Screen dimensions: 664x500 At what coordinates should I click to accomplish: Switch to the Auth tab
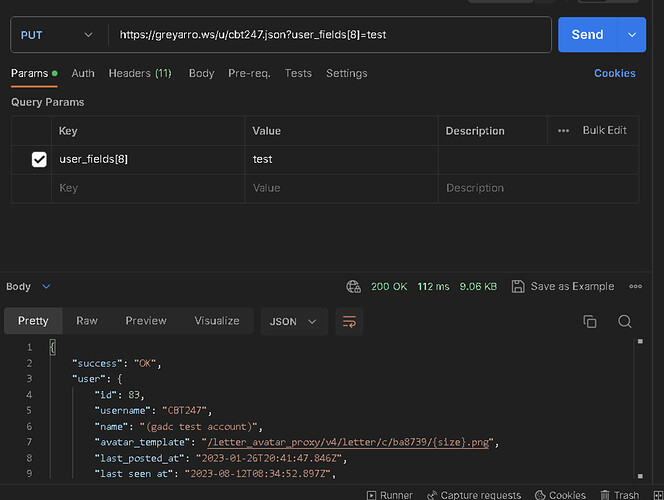tap(83, 73)
